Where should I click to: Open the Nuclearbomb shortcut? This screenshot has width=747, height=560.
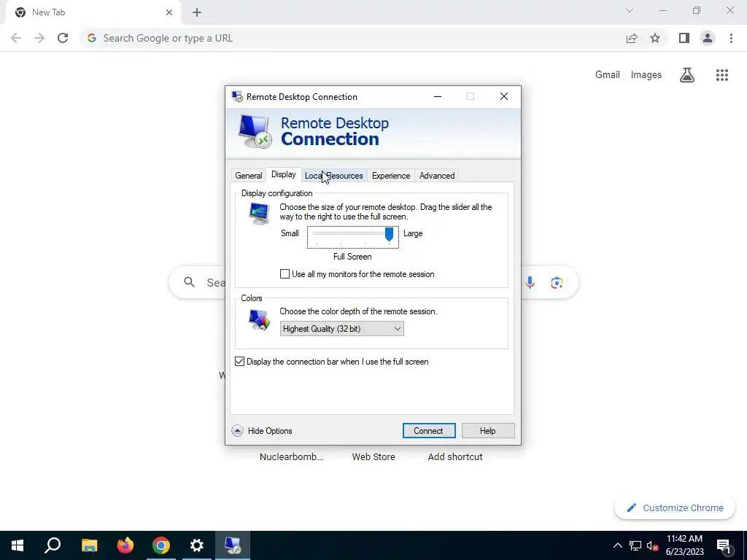click(x=291, y=456)
